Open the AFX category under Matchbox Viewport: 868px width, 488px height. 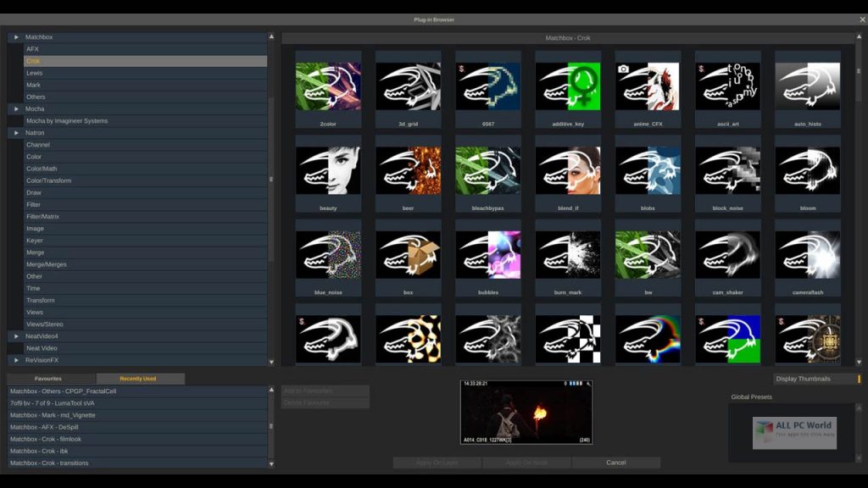tap(145, 49)
